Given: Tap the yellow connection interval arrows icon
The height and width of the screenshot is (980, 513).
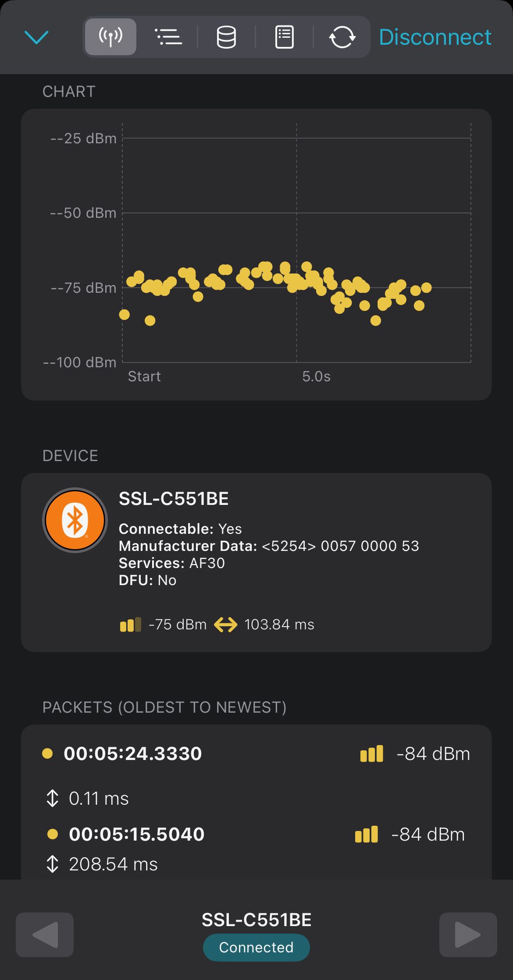Looking at the screenshot, I should pos(225,624).
